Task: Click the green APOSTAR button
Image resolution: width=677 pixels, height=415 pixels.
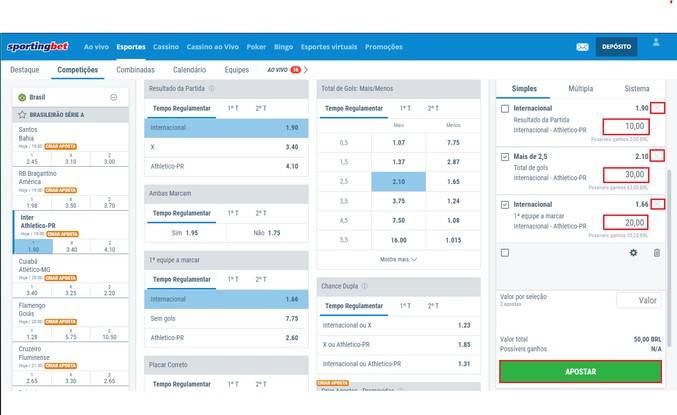Action: pos(580,372)
